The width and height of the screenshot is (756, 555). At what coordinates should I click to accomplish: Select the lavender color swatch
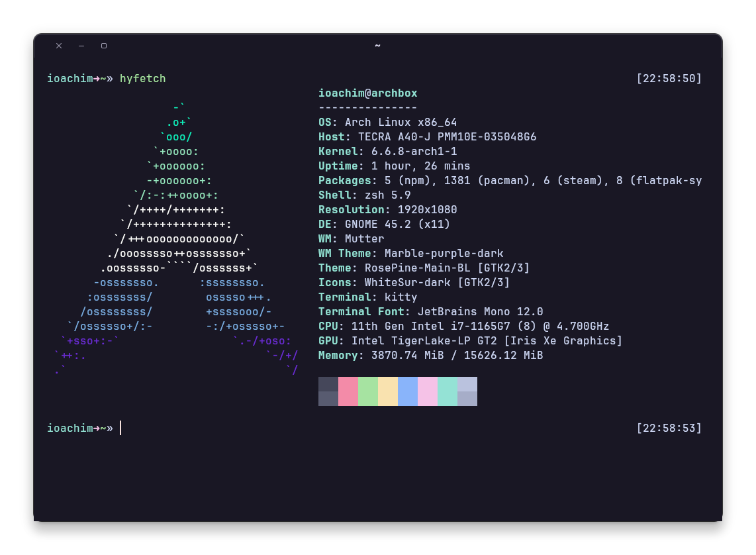pos(467,391)
